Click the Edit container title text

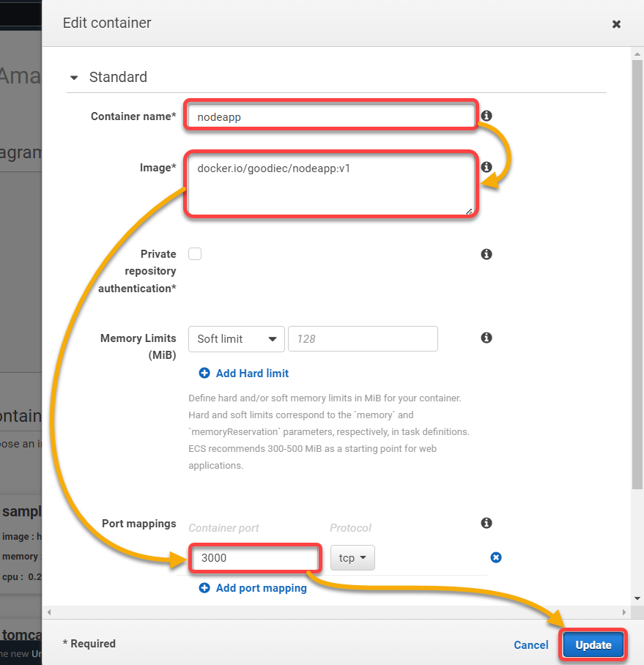pyautogui.click(x=107, y=23)
